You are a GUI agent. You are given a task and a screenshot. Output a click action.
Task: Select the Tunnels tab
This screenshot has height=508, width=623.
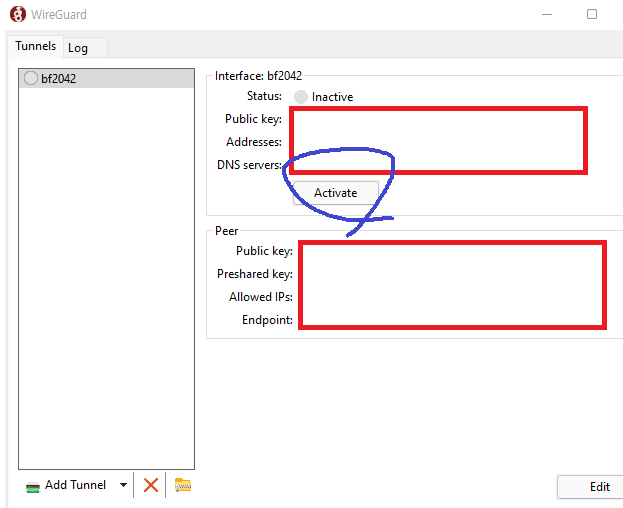pos(36,46)
